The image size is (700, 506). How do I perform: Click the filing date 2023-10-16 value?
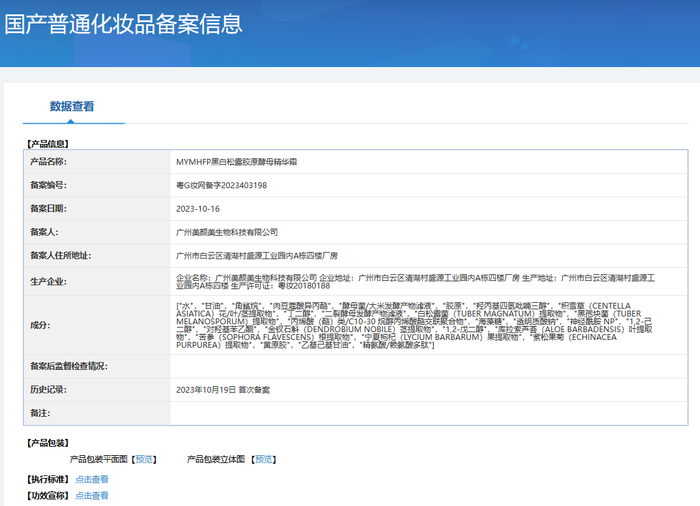click(197, 209)
